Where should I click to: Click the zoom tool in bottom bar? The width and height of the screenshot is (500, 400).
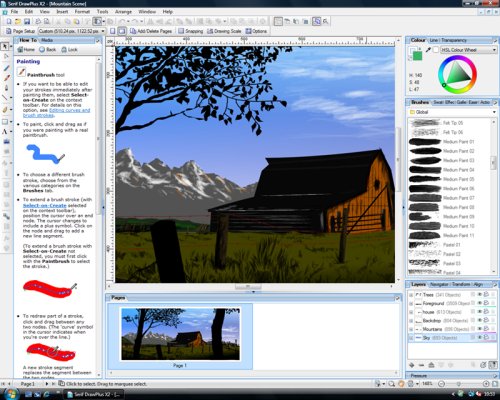tap(392, 384)
